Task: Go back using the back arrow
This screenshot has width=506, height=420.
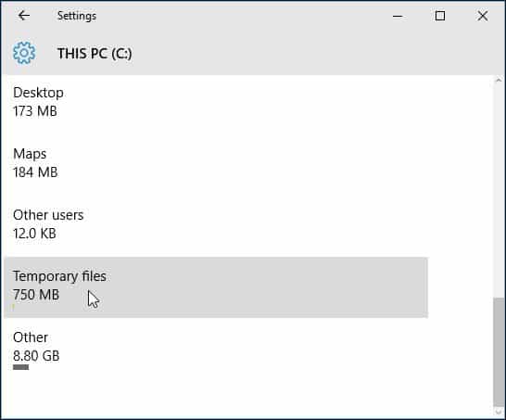Action: tap(24, 16)
